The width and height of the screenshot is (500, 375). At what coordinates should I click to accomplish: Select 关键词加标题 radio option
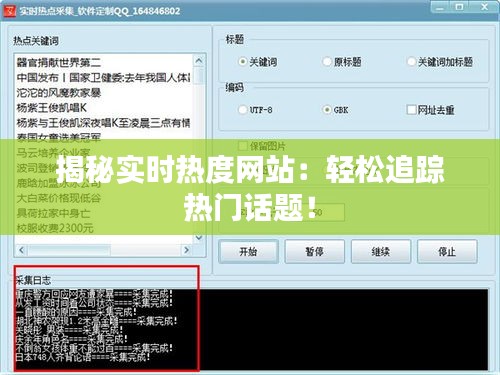[411, 62]
